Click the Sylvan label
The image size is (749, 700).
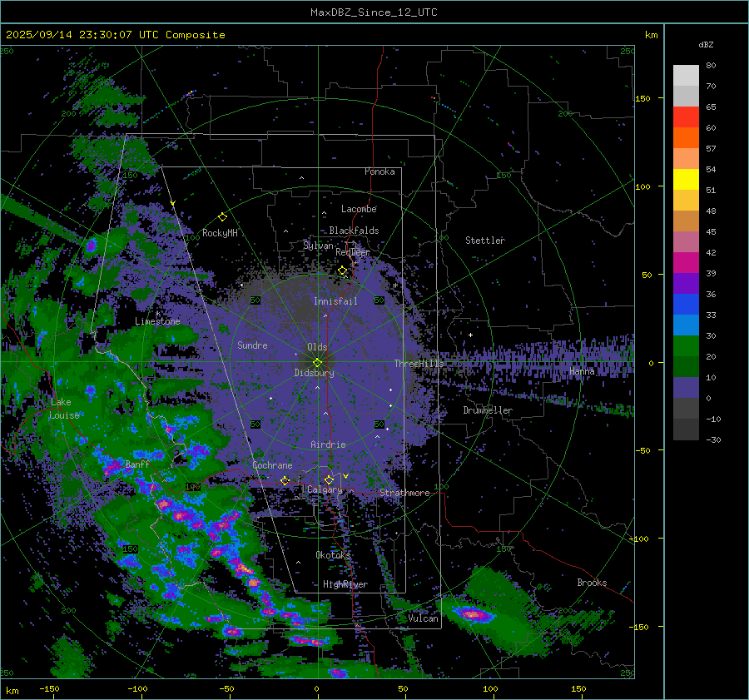tap(318, 246)
